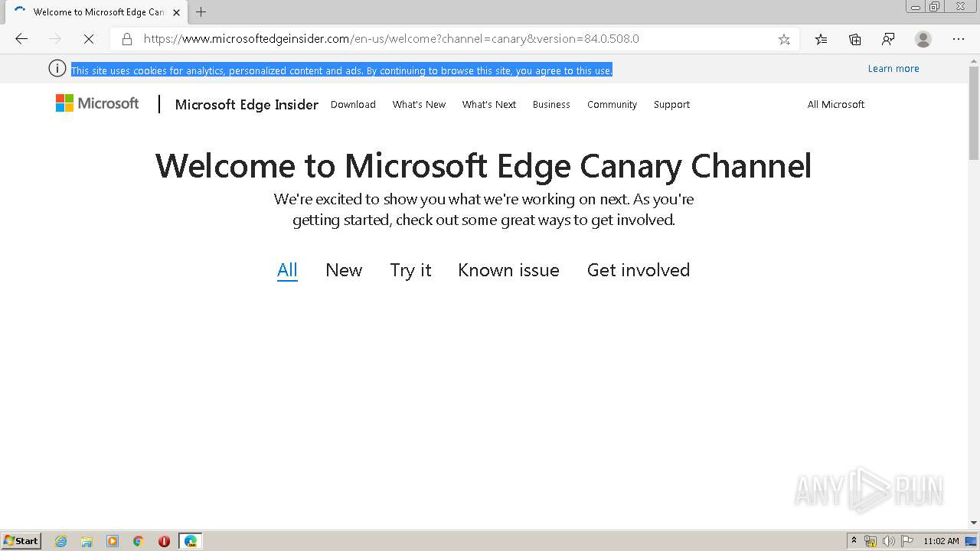The image size is (980, 551).
Task: Open the What's New menu item
Action: (419, 105)
